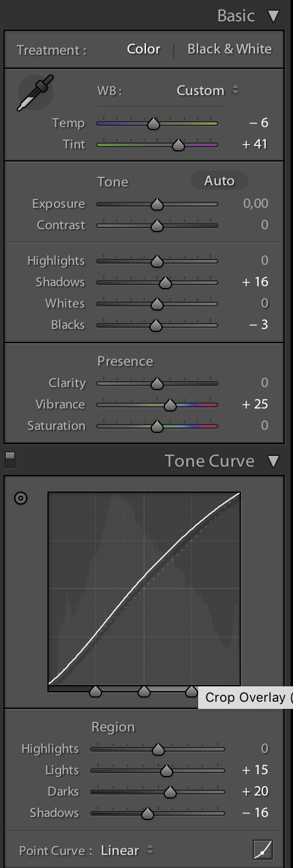This screenshot has height=868, width=293.
Task: Click the Basic panel title
Action: pyautogui.click(x=236, y=16)
